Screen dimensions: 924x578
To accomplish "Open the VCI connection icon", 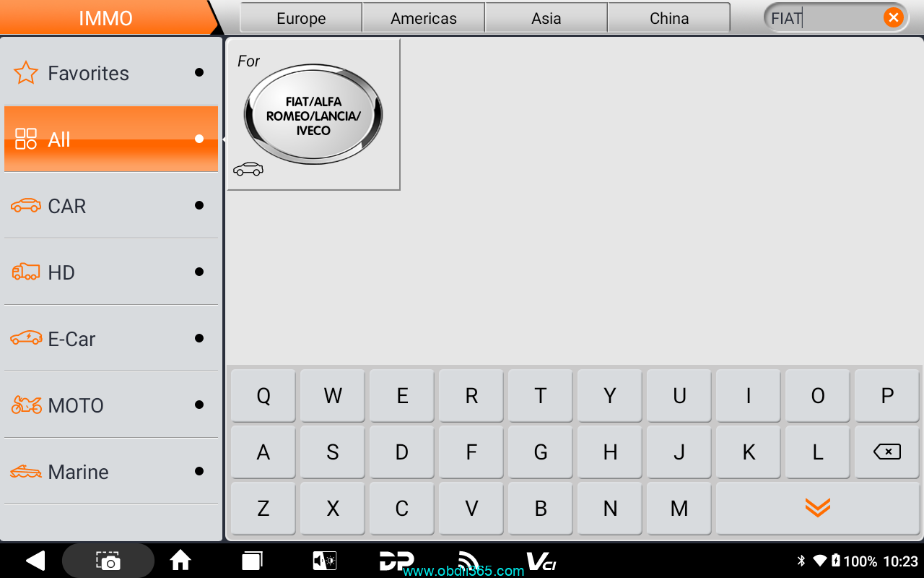I will click(541, 561).
